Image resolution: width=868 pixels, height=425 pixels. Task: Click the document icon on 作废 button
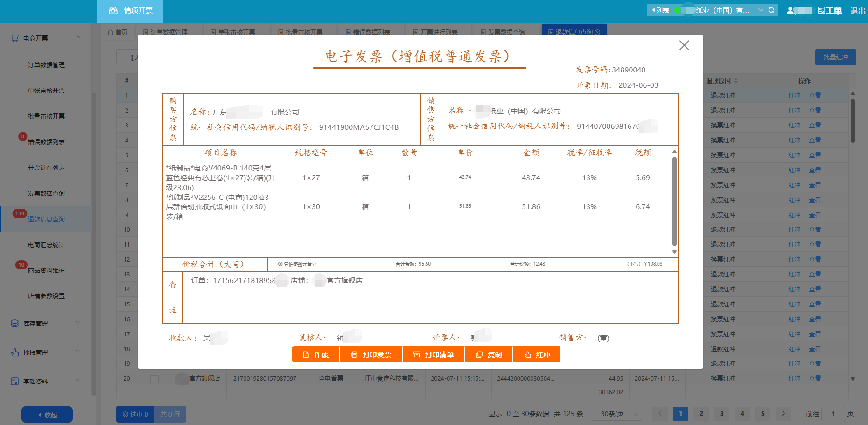[306, 355]
